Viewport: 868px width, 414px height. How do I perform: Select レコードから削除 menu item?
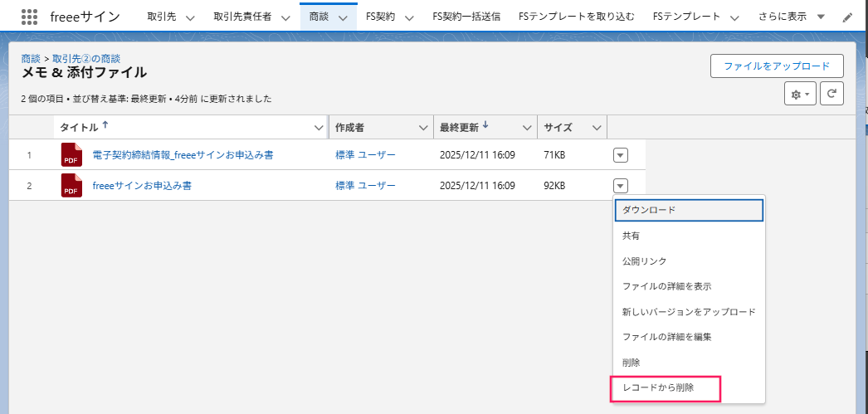point(689,388)
